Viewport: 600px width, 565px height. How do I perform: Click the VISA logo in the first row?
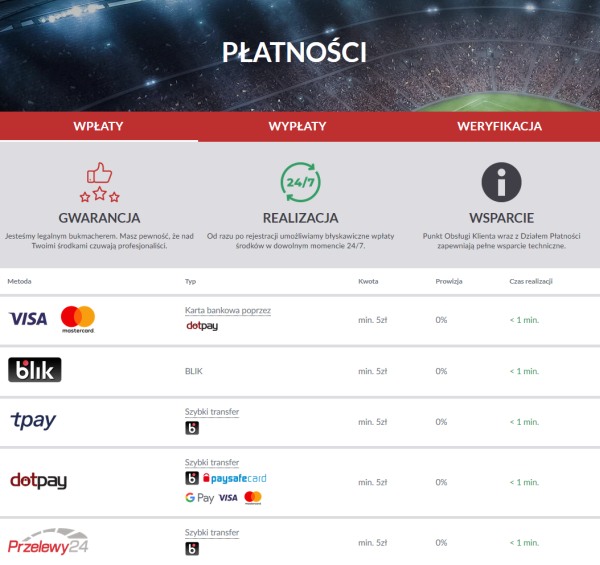pos(28,319)
